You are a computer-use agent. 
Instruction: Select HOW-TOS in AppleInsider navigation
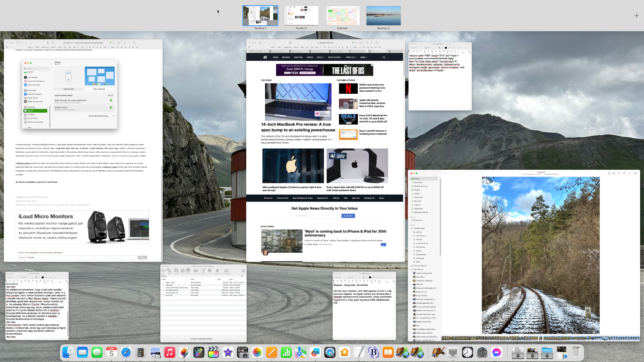pyautogui.click(x=298, y=57)
